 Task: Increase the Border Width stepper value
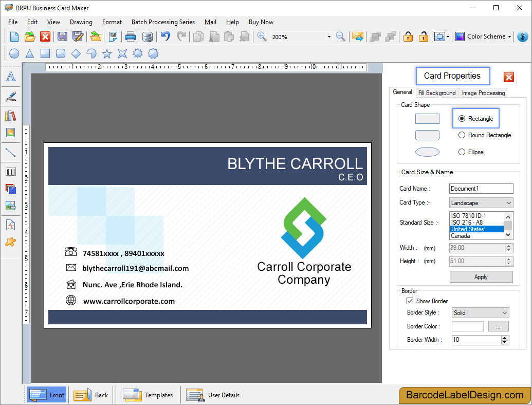[505, 338]
